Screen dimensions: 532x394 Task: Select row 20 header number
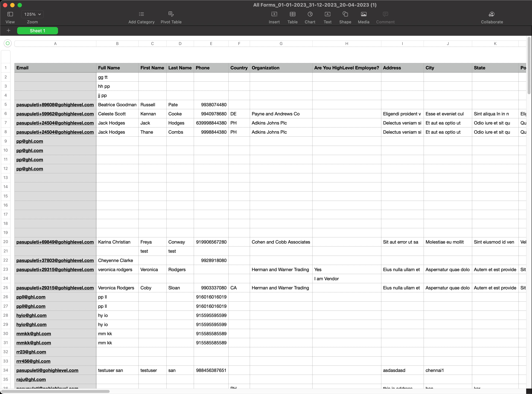tap(6, 242)
